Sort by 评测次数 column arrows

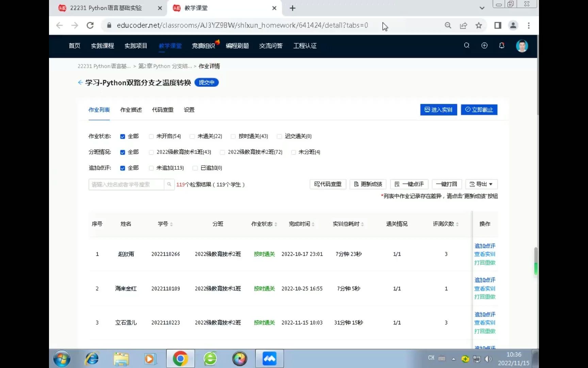[457, 224]
